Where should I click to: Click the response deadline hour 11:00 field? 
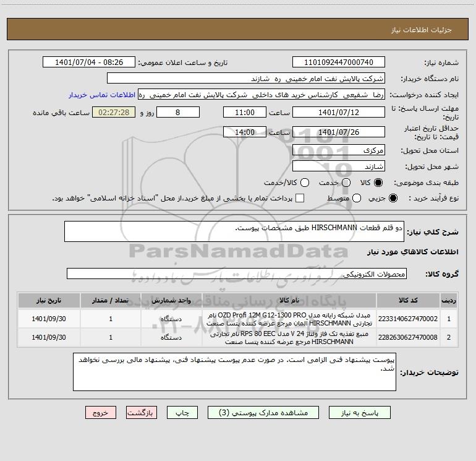245,113
